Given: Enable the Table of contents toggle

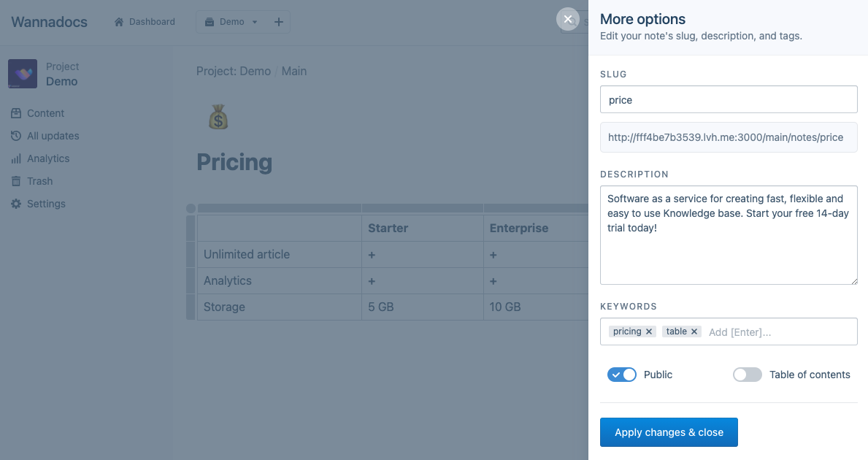Looking at the screenshot, I should (748, 375).
